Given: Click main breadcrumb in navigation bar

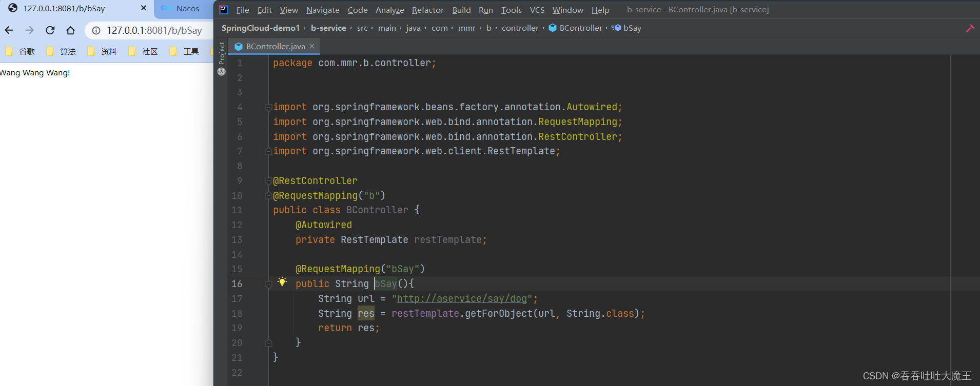Looking at the screenshot, I should pyautogui.click(x=387, y=28).
